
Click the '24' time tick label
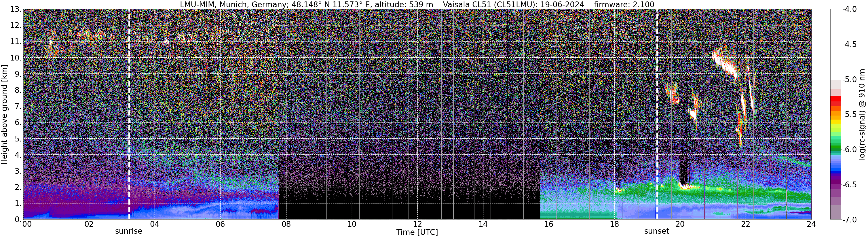(x=811, y=224)
